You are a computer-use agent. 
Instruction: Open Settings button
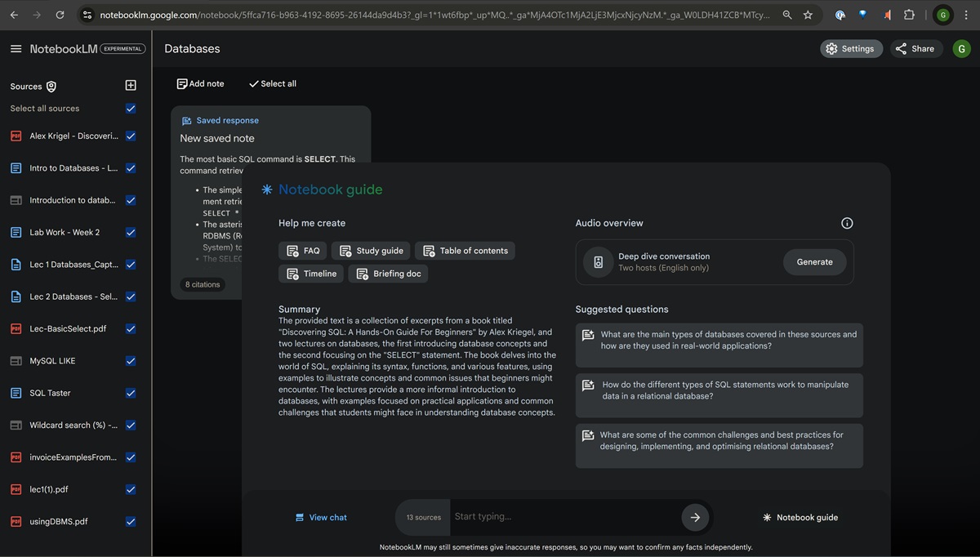click(851, 49)
